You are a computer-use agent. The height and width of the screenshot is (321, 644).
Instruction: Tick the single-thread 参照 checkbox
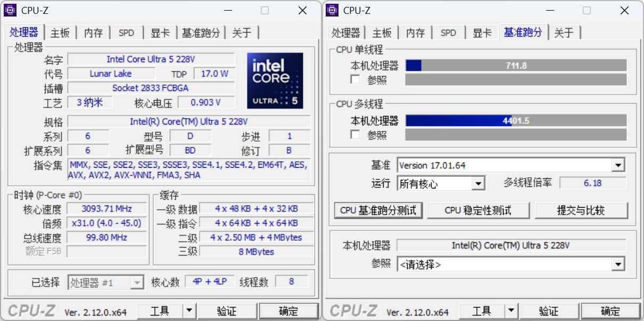(x=356, y=80)
